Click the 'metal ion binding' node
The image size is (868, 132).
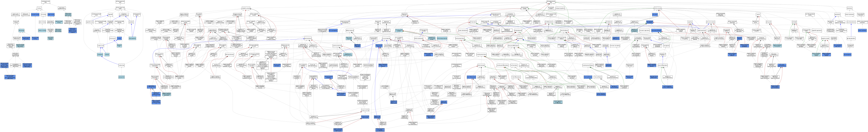42,30
